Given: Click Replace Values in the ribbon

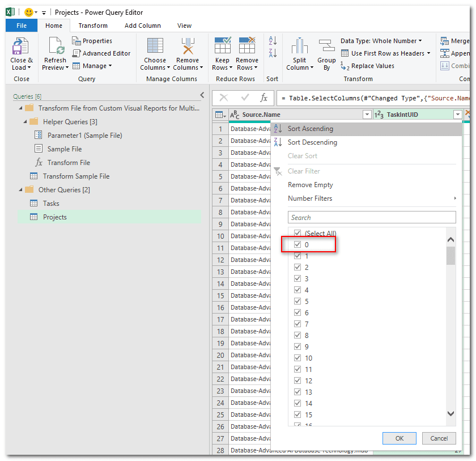Looking at the screenshot, I should [367, 66].
